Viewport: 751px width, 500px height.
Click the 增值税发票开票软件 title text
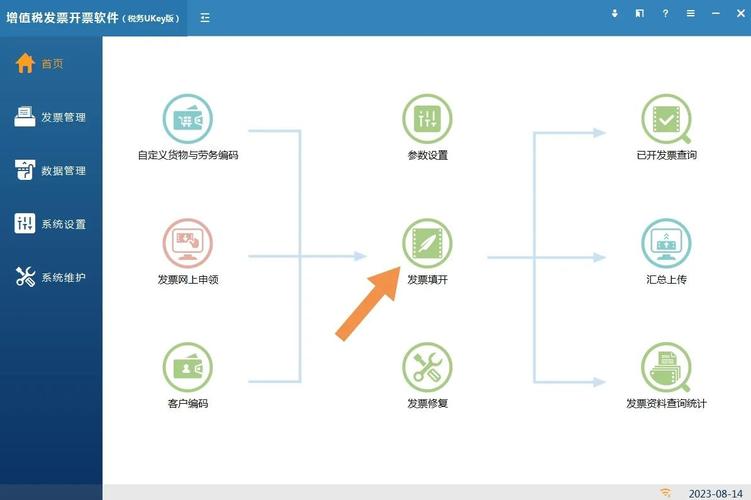click(62, 18)
